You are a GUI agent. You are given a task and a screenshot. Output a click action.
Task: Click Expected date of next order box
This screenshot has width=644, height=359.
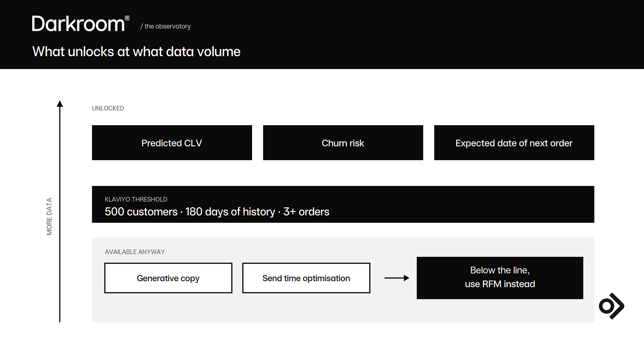tap(514, 143)
